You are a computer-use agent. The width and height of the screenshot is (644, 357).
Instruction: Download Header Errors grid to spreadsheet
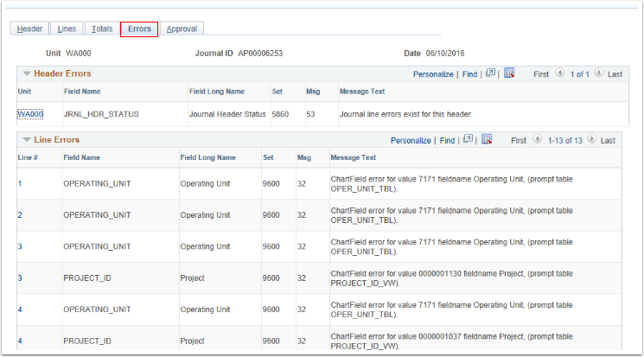pos(509,73)
